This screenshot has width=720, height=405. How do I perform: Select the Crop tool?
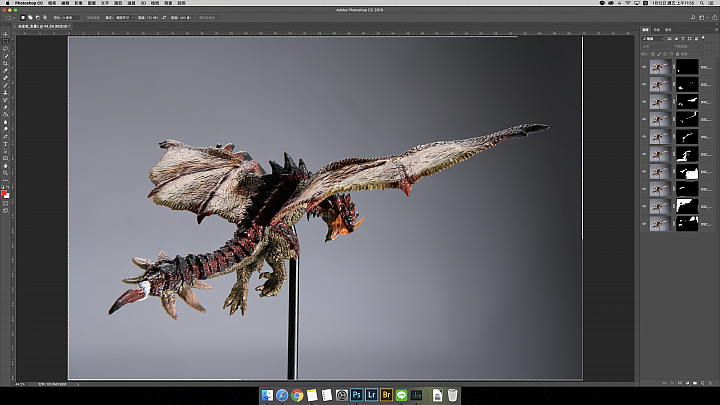click(6, 63)
